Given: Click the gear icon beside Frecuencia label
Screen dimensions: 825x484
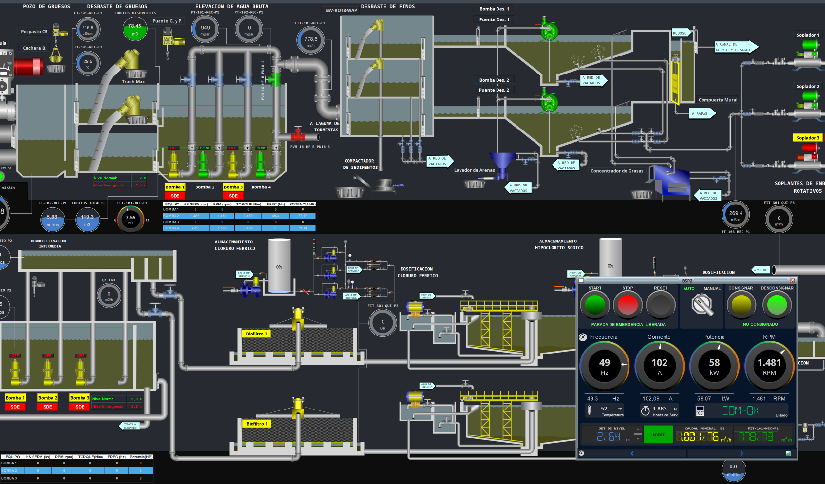Looking at the screenshot, I should tap(583, 337).
